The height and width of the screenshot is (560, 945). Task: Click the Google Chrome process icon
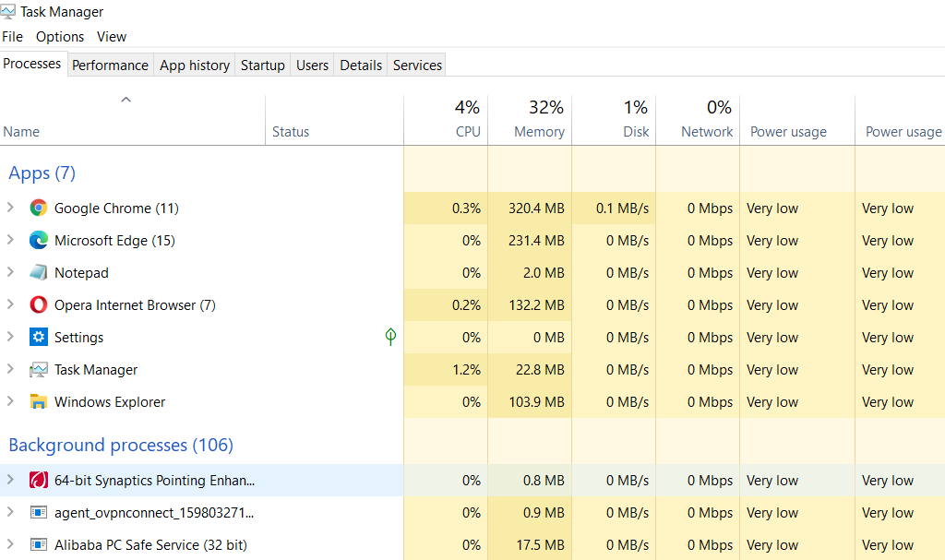coord(39,208)
